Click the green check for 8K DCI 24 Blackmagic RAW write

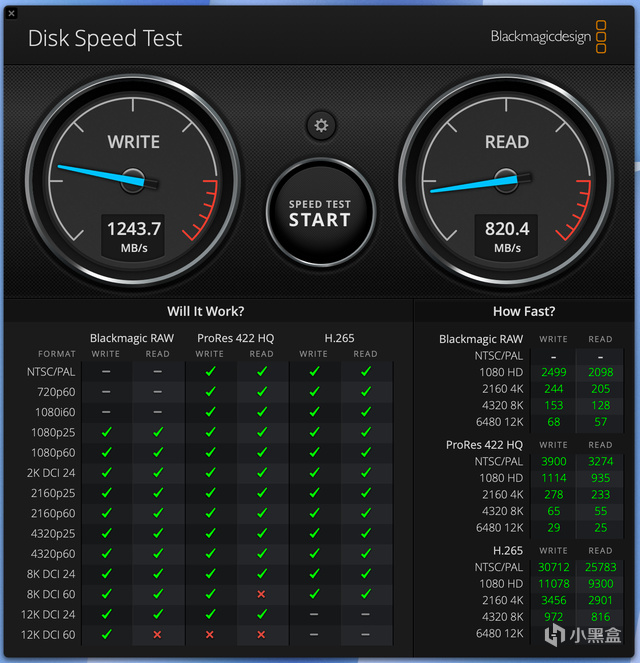tap(107, 573)
